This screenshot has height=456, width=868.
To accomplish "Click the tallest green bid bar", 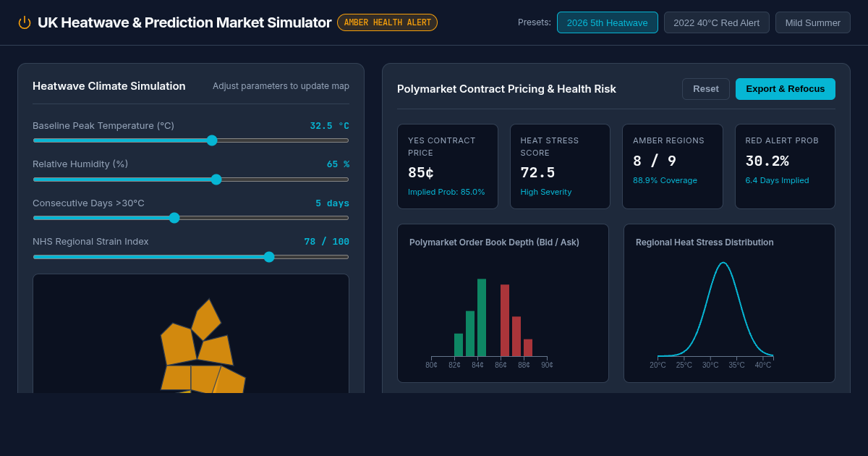I will point(482,318).
